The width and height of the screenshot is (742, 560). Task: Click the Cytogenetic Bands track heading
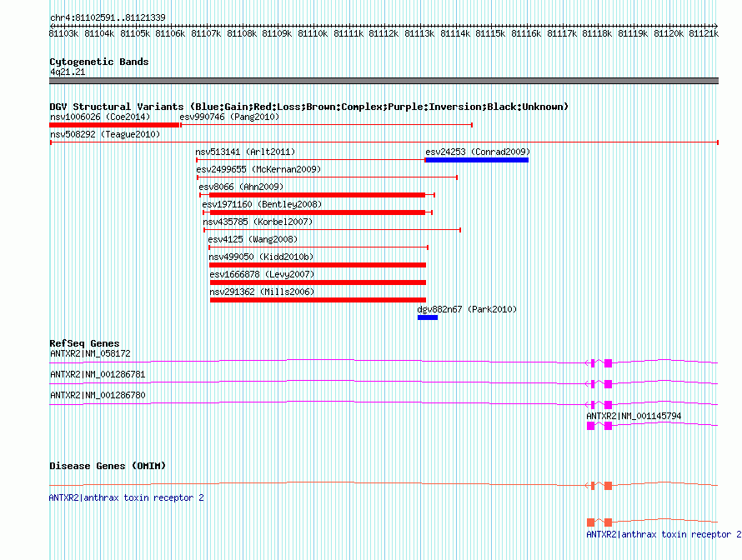[99, 62]
